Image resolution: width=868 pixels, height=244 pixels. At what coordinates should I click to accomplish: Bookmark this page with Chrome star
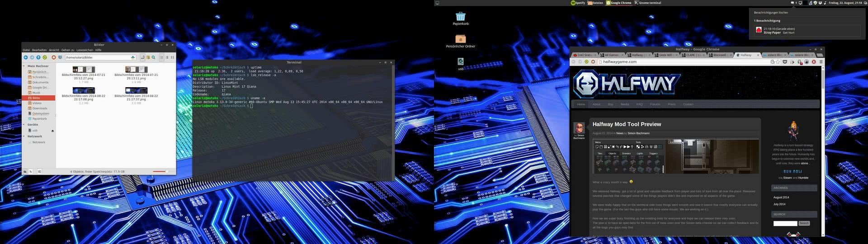click(778, 62)
